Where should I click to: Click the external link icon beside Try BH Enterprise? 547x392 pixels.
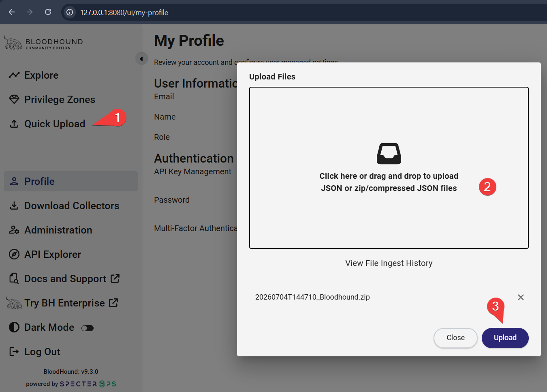[x=113, y=303]
